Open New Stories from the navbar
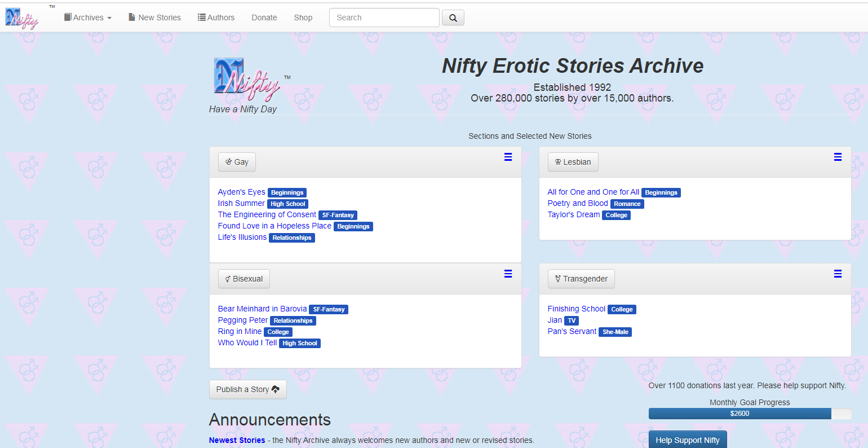 pos(154,17)
